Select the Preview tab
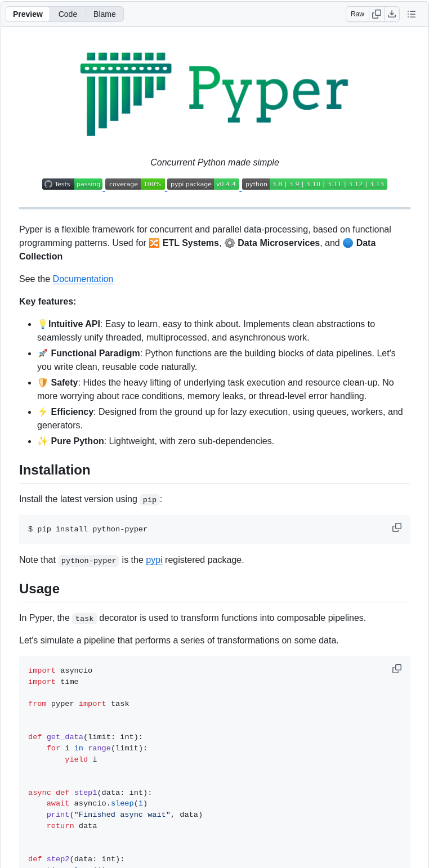Viewport: 429px width, 868px height. (x=28, y=14)
